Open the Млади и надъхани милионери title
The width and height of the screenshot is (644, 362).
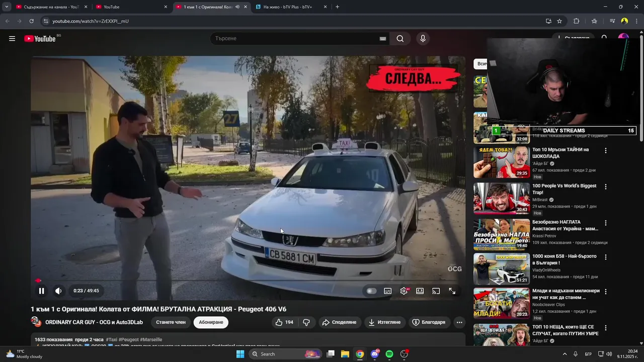click(566, 294)
